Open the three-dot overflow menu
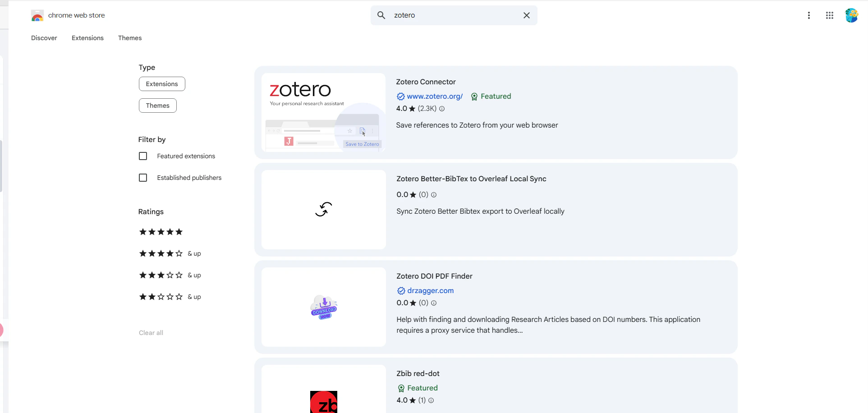 (x=809, y=15)
